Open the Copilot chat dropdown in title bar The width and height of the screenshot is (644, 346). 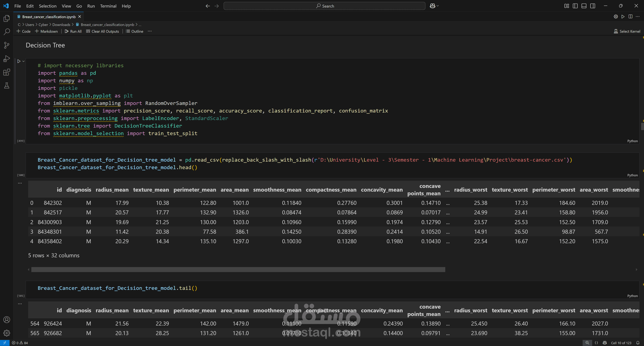click(438, 6)
